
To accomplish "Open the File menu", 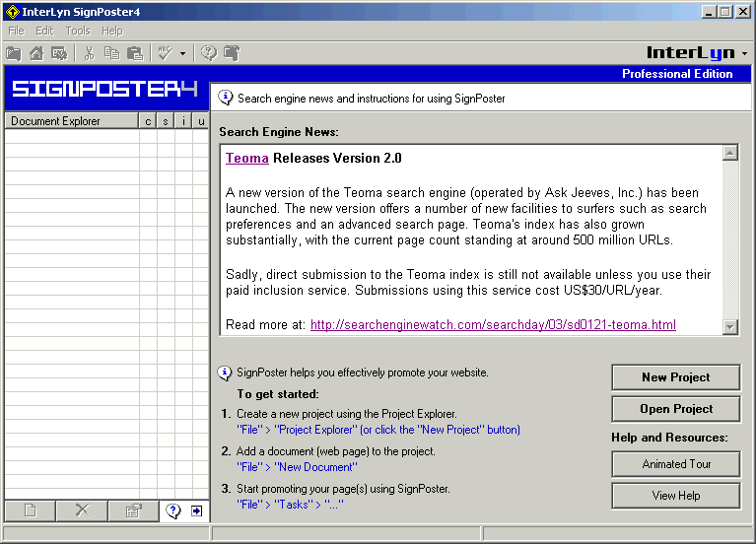I will (x=17, y=31).
